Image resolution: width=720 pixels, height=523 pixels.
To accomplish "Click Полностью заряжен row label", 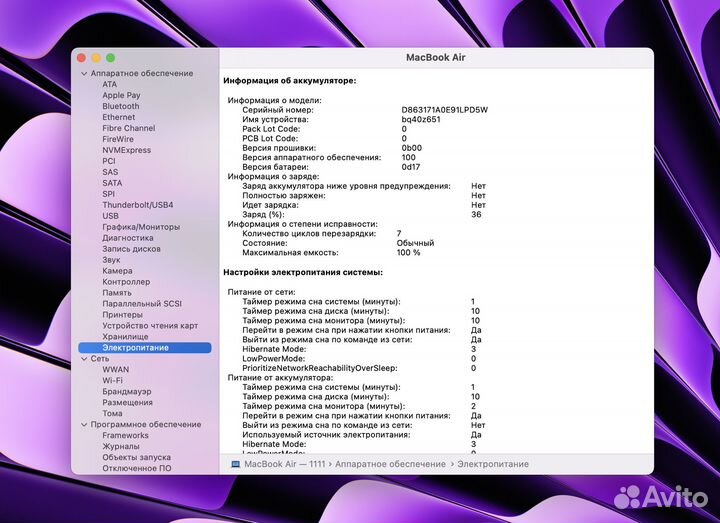I will point(284,196).
